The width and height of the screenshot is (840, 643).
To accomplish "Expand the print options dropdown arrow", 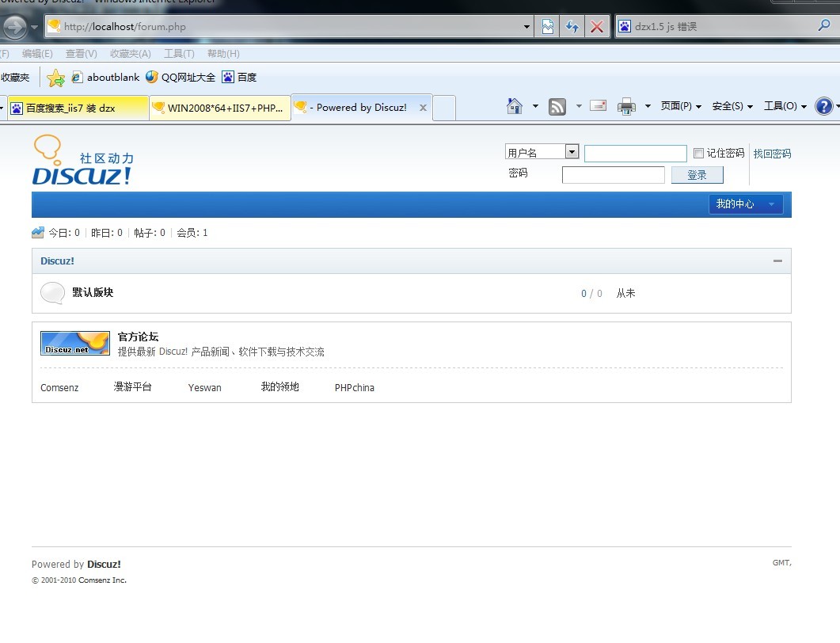I will [648, 106].
